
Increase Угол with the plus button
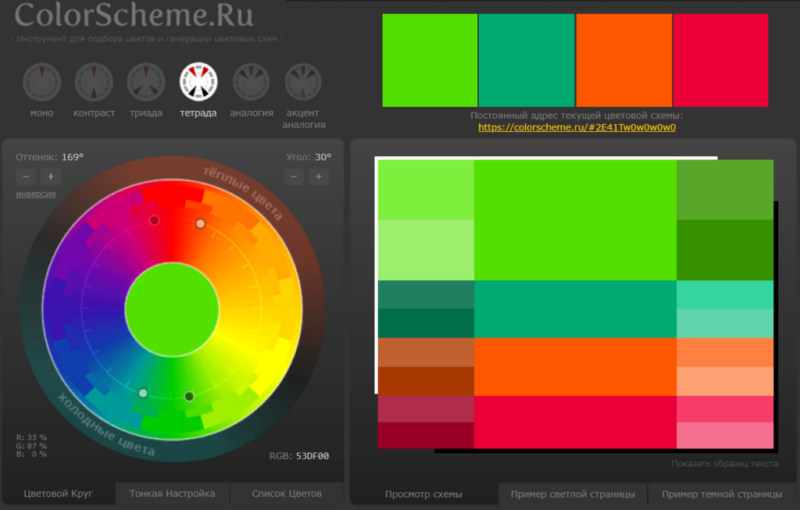pos(319,177)
